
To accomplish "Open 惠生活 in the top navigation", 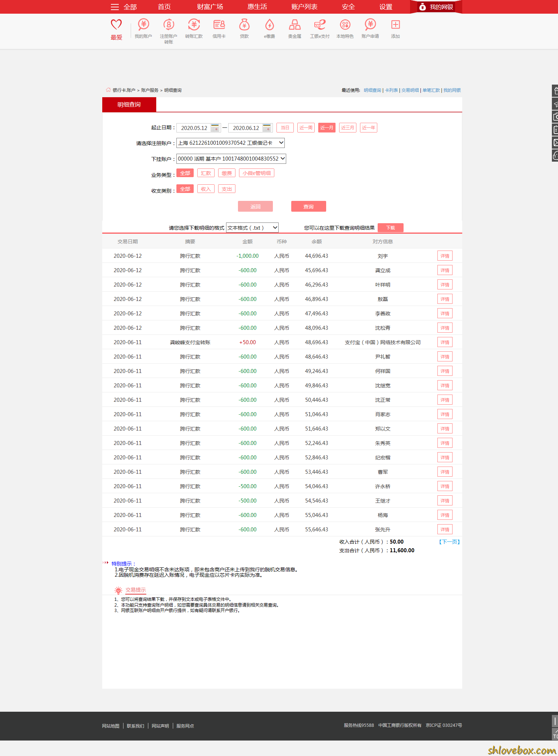I will 257,7.
